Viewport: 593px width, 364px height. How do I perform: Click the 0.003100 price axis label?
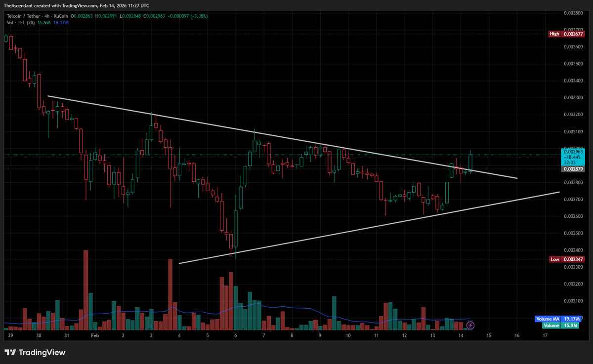tap(573, 132)
